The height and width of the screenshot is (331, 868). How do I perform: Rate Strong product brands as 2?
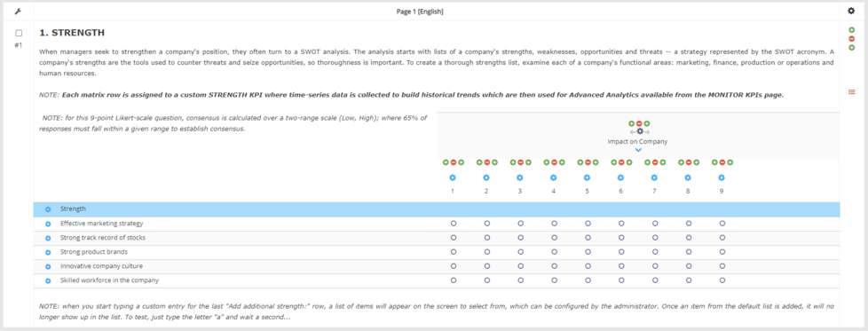click(x=487, y=252)
